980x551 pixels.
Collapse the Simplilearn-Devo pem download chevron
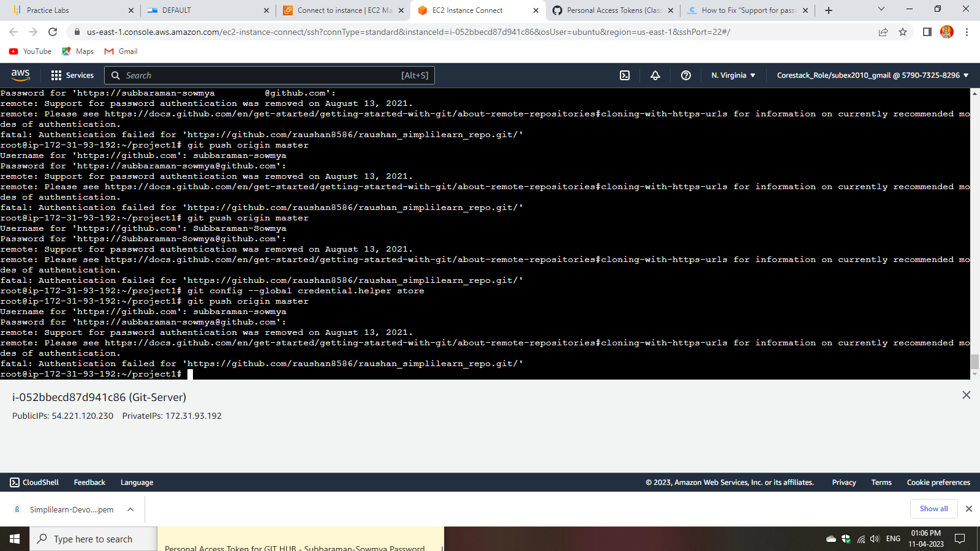(x=130, y=509)
